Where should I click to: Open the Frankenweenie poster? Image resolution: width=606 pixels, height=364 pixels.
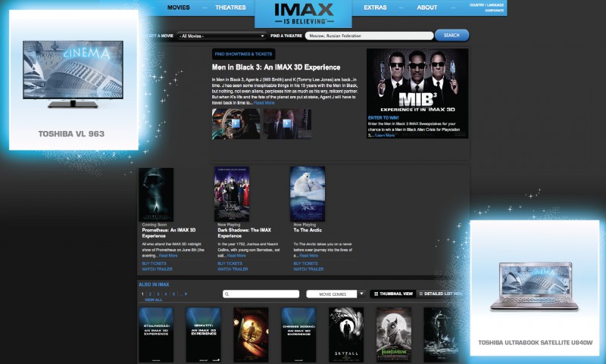point(394,334)
